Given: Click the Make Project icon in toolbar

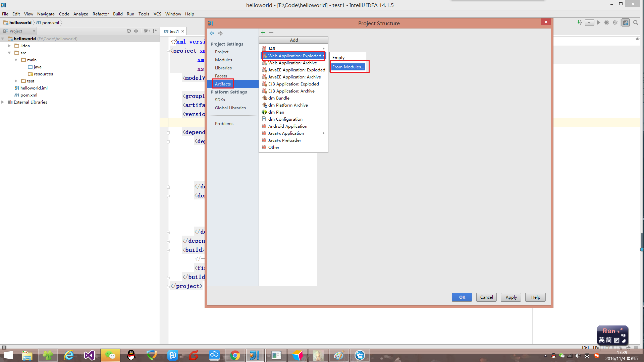Looking at the screenshot, I should (x=580, y=22).
